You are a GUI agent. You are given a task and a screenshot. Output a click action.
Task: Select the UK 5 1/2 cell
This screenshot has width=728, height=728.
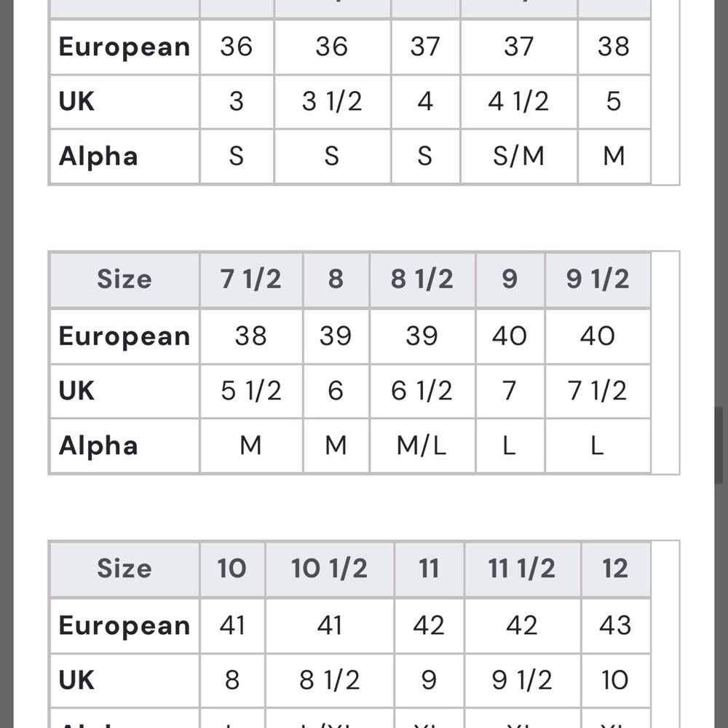pyautogui.click(x=250, y=391)
